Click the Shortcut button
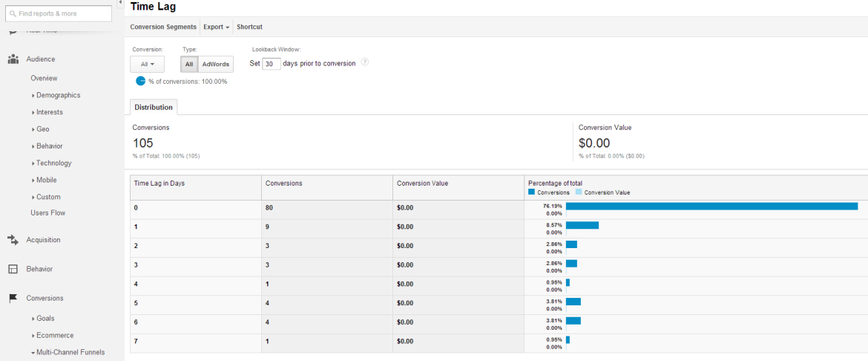This screenshot has width=868, height=361. click(250, 27)
